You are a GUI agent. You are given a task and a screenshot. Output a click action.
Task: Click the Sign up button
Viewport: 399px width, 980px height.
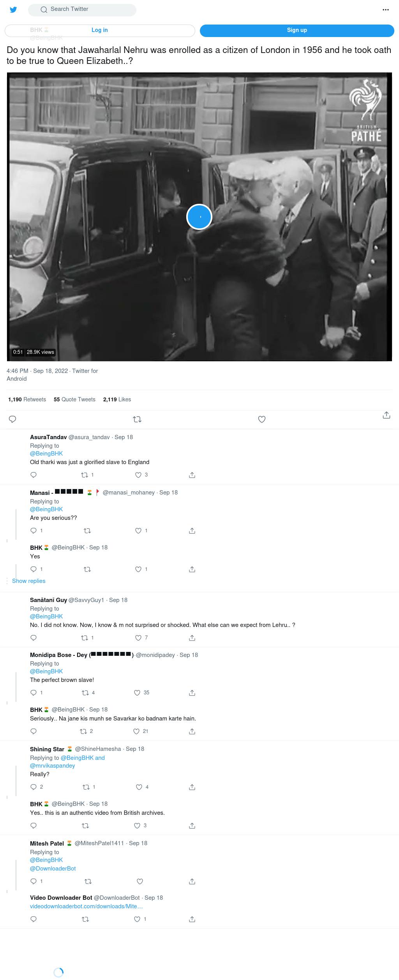pos(297,30)
